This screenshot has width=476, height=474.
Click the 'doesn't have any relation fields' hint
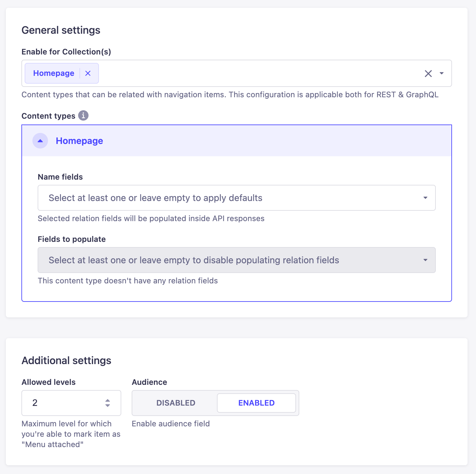(x=128, y=281)
